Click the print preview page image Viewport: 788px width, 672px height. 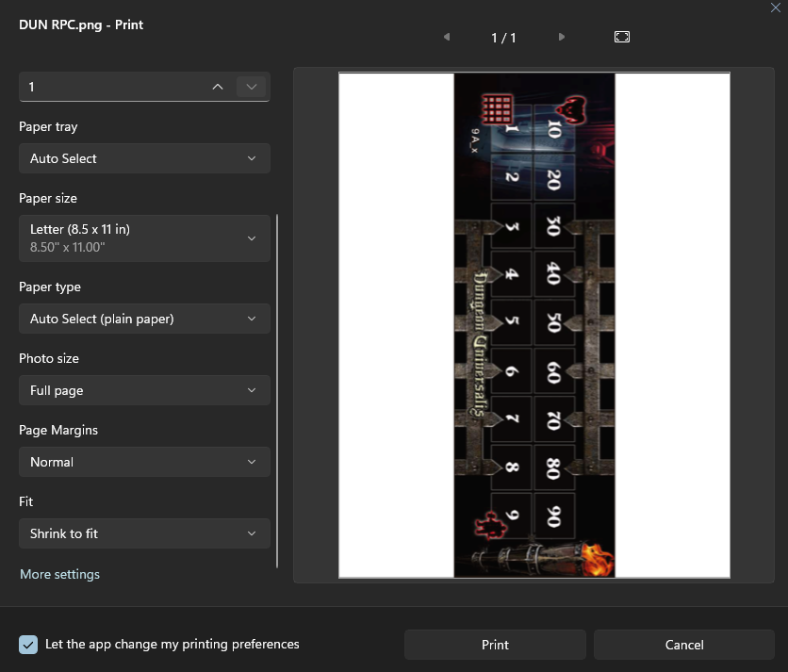pos(534,325)
